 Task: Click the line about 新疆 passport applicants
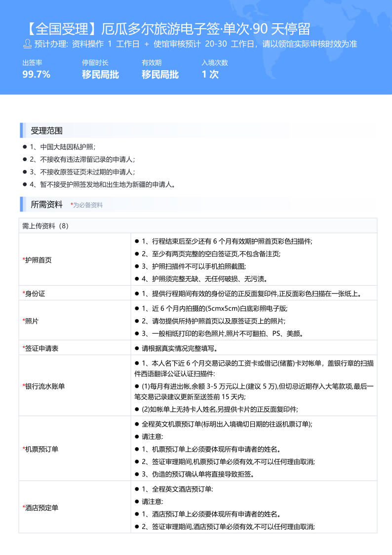[x=103, y=184]
